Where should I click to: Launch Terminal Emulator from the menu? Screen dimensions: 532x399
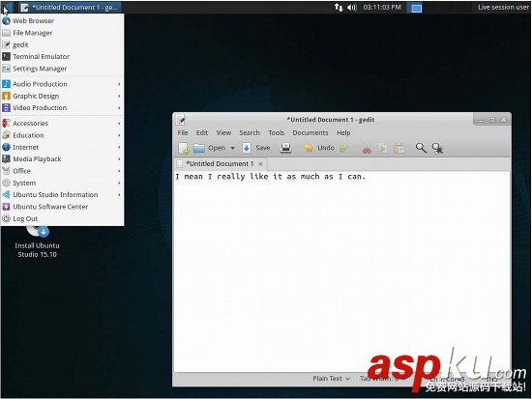tap(63, 57)
